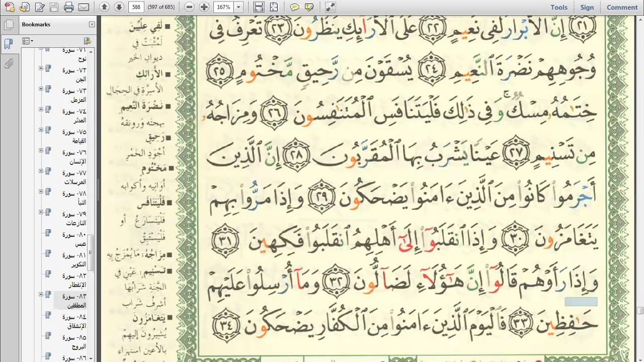Select bookmark text ٧٥ سورة القيامة
This screenshot has width=644, height=362.
tap(74, 136)
